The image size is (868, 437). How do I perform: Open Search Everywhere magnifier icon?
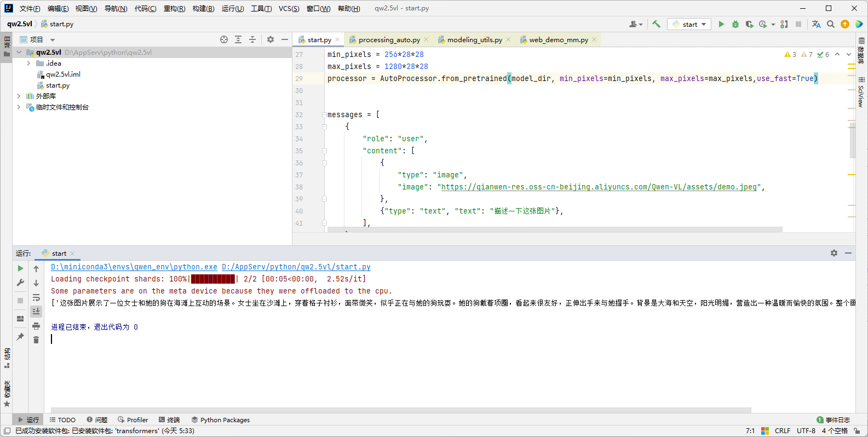[x=831, y=24]
